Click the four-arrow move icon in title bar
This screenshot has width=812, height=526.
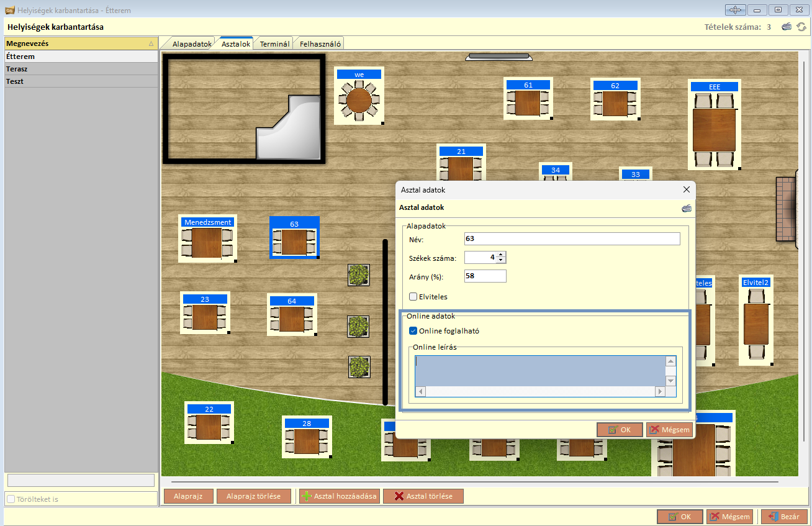click(735, 10)
